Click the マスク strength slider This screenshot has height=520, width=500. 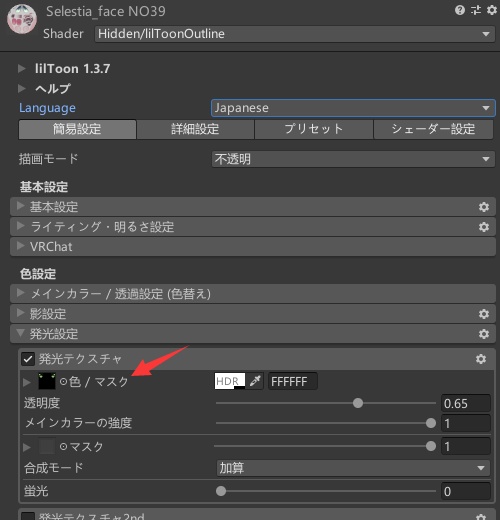325,446
